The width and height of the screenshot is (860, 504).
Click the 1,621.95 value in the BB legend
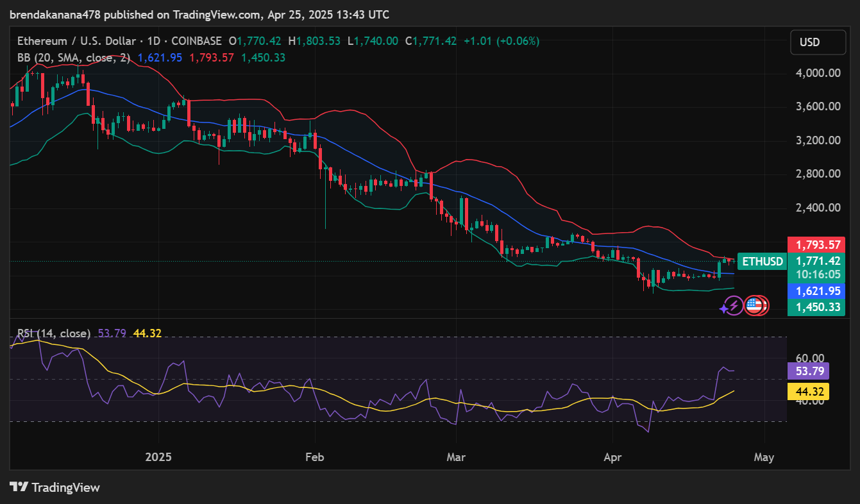[x=160, y=58]
